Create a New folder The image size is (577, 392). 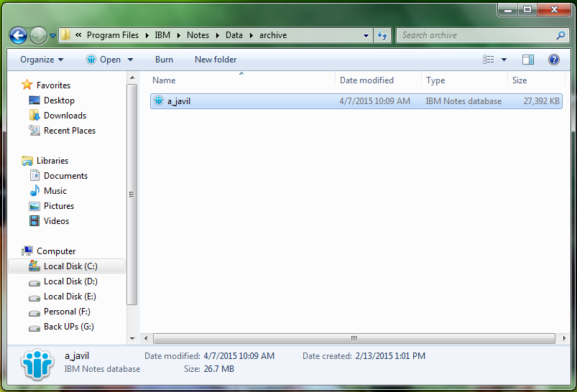(x=216, y=60)
